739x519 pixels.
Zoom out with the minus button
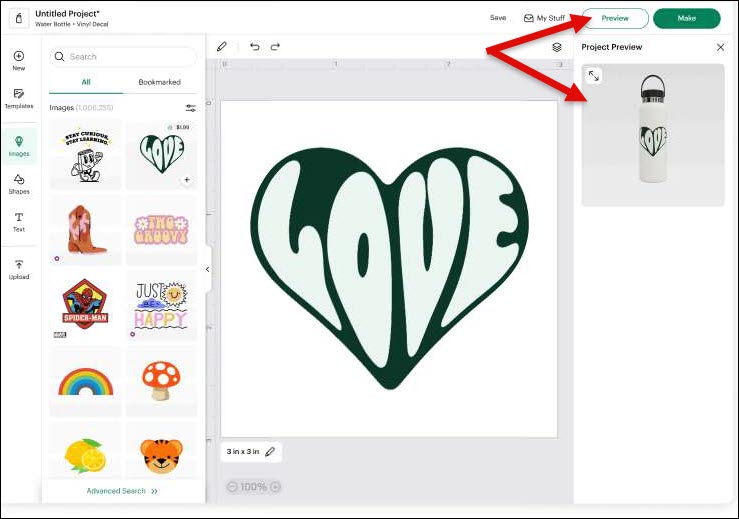point(232,487)
